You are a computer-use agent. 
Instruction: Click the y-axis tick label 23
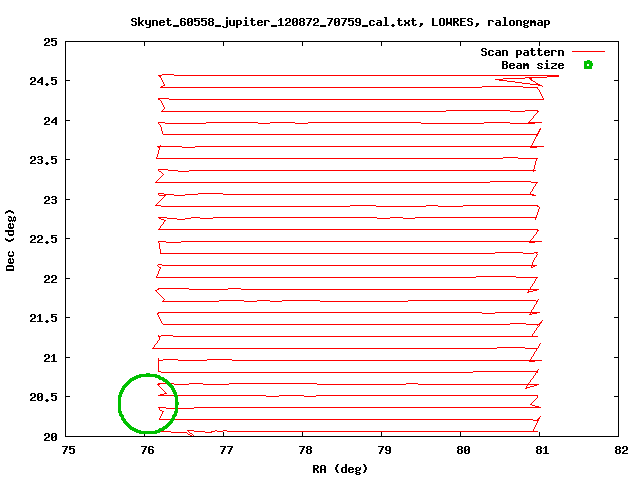(x=51, y=200)
